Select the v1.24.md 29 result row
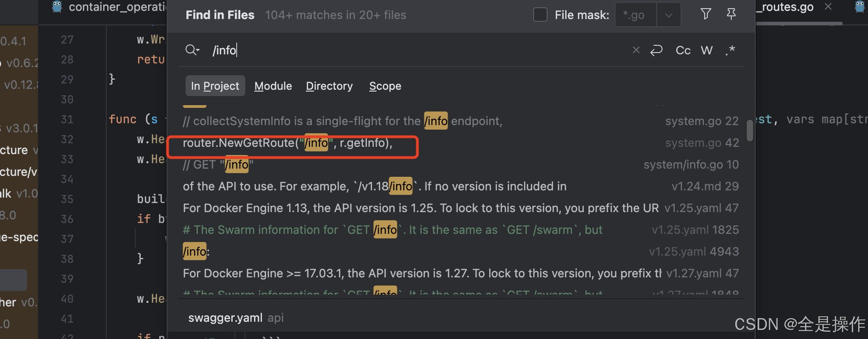Viewport: 868px width, 339px height. coord(461,186)
